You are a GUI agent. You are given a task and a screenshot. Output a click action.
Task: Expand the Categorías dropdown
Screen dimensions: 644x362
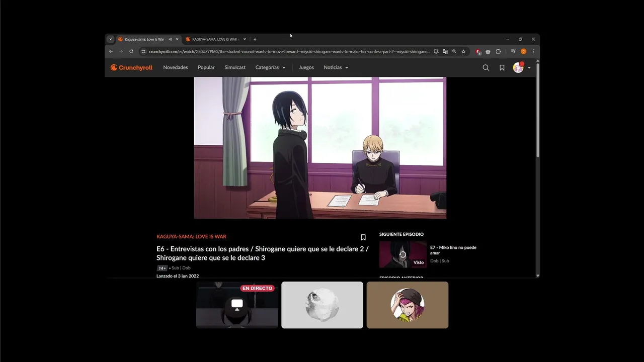pyautogui.click(x=270, y=67)
